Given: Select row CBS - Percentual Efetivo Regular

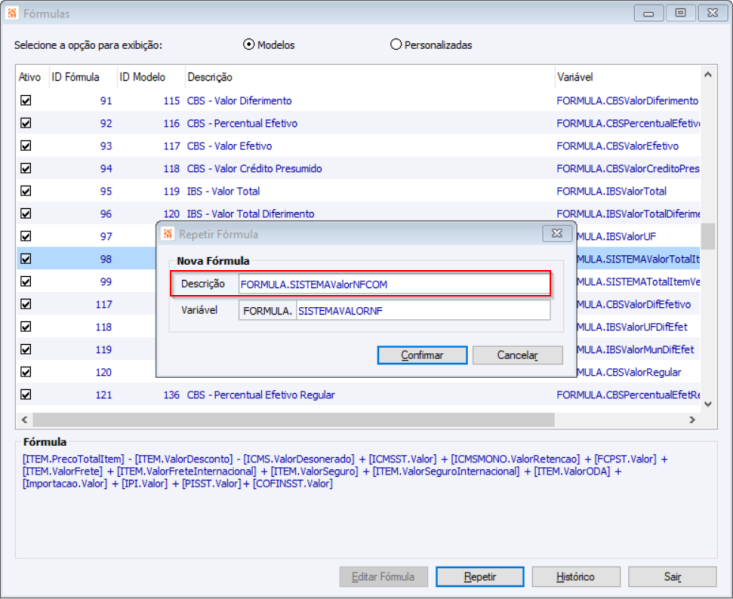Looking at the screenshot, I should click(x=358, y=395).
